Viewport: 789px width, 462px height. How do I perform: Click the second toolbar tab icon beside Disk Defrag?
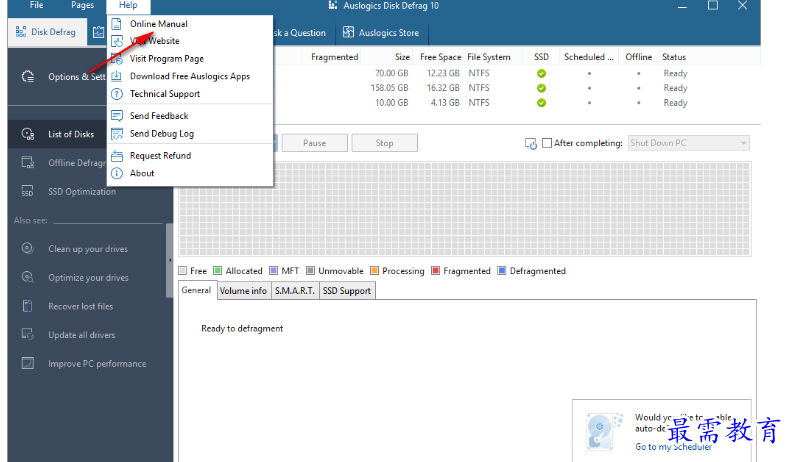click(99, 32)
